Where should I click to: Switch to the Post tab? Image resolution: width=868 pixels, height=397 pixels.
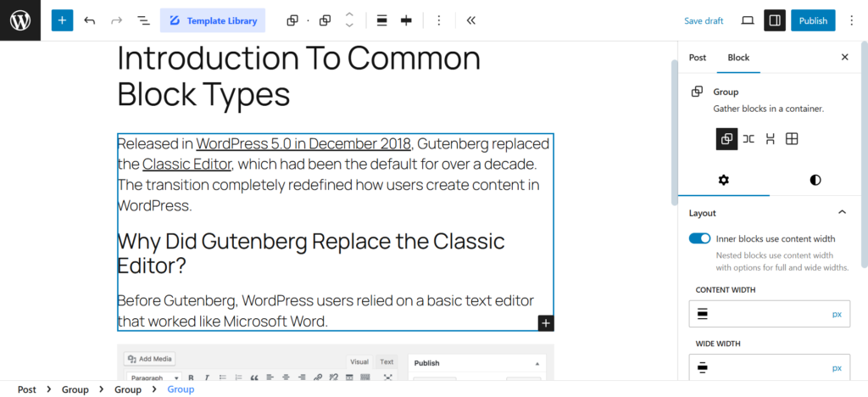click(x=698, y=57)
